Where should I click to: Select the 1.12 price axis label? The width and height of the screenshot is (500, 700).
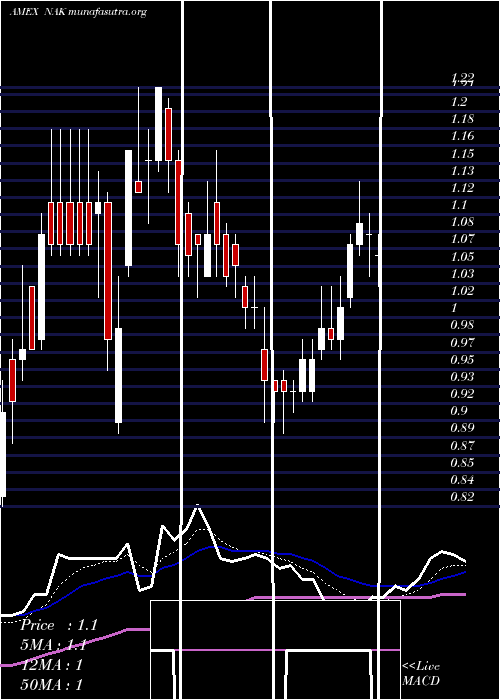click(462, 188)
